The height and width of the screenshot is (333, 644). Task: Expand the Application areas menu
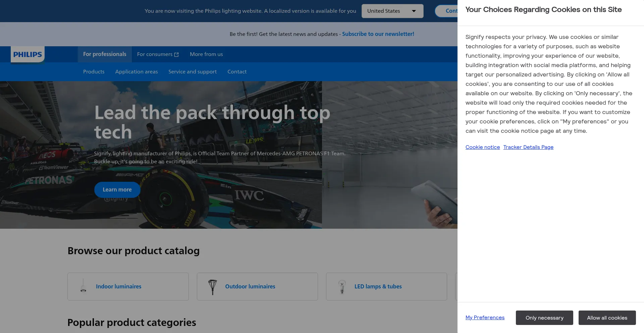[136, 72]
